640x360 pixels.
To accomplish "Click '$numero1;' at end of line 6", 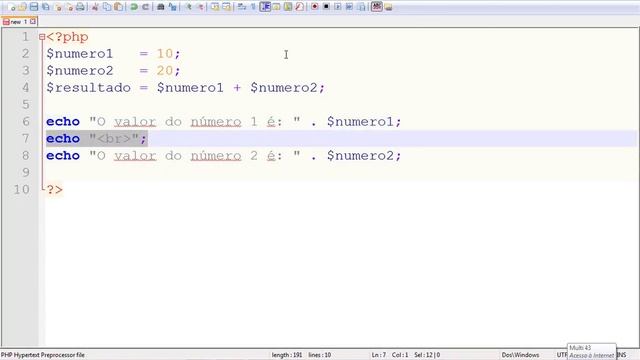I will pos(364,122).
